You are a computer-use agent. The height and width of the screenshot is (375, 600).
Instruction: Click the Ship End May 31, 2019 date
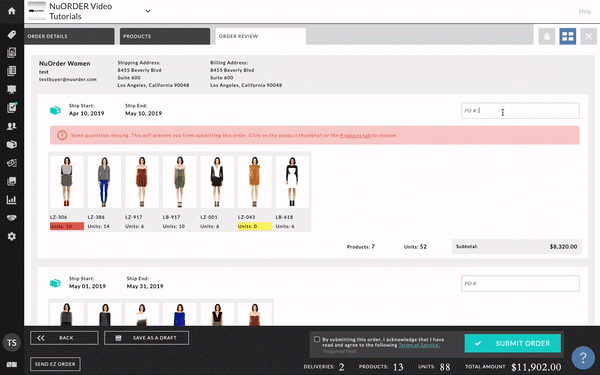145,286
